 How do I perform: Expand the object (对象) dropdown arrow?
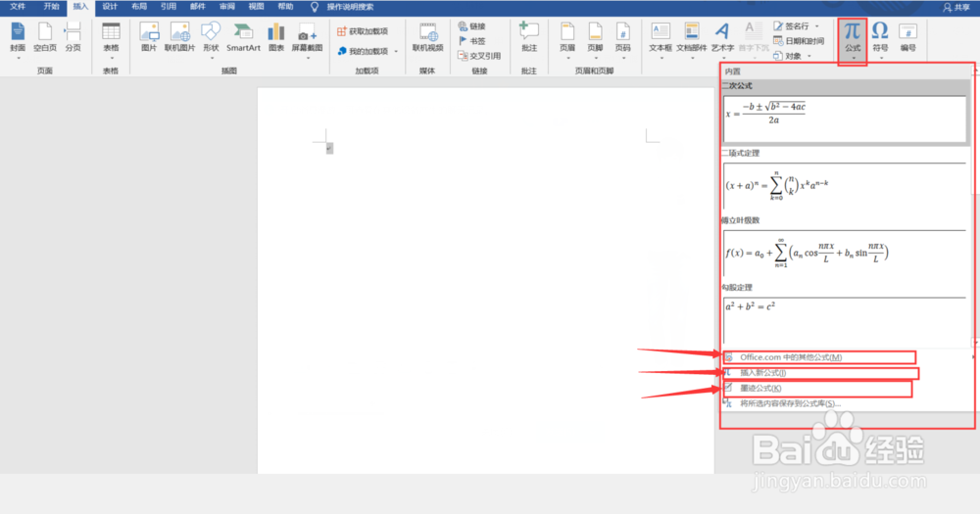pyautogui.click(x=809, y=56)
